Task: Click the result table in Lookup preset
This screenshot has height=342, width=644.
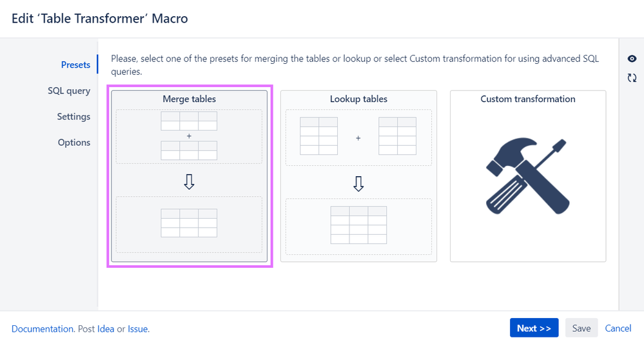Action: tap(358, 225)
